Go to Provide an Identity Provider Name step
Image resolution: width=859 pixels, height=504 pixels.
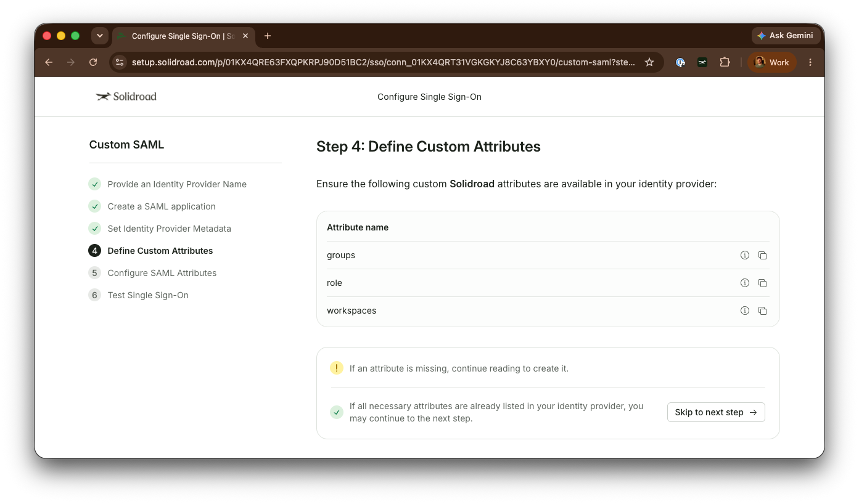(x=177, y=184)
